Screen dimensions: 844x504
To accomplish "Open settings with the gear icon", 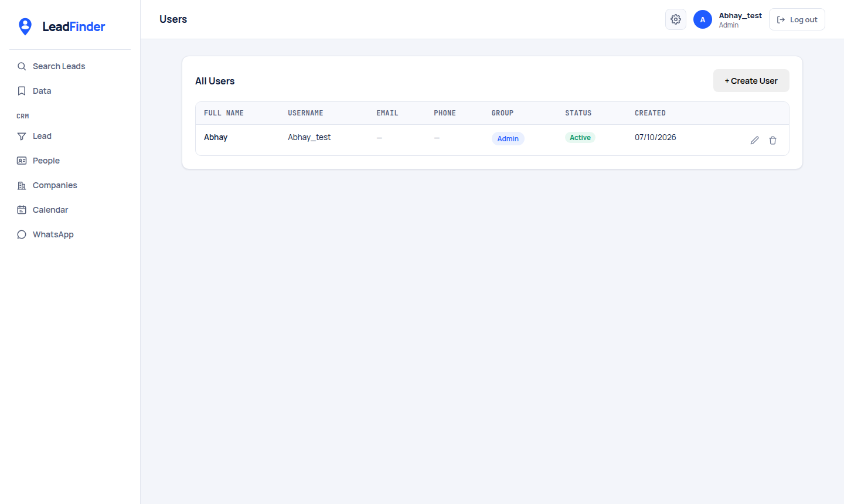I will 676,19.
